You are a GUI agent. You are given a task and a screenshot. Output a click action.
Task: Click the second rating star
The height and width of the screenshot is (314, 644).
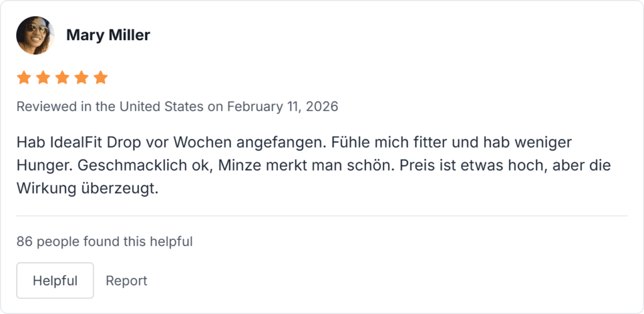coord(43,78)
